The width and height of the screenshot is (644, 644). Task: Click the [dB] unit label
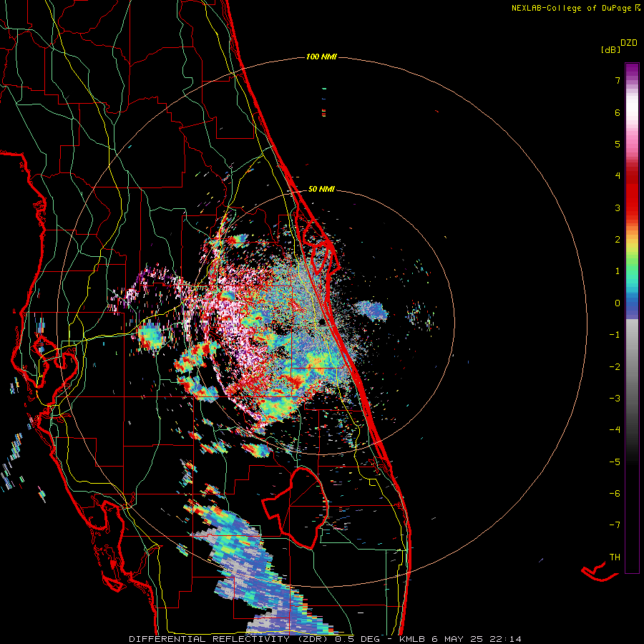pyautogui.click(x=611, y=49)
